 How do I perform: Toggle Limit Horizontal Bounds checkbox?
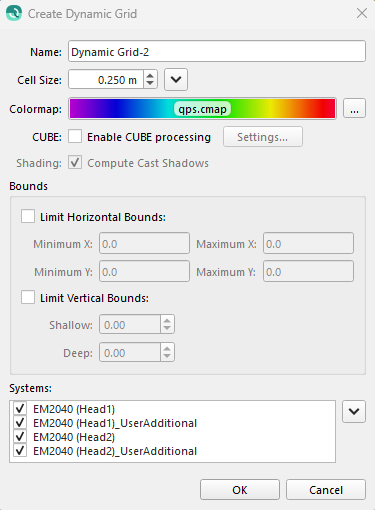[x=28, y=216]
